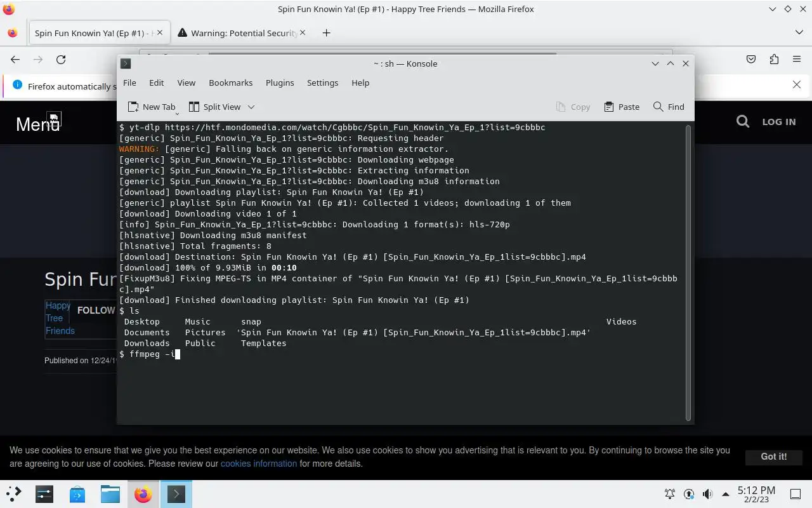Screen dimensions: 812x508
Task: Expand the Split View dropdown chevron
Action: (251, 107)
